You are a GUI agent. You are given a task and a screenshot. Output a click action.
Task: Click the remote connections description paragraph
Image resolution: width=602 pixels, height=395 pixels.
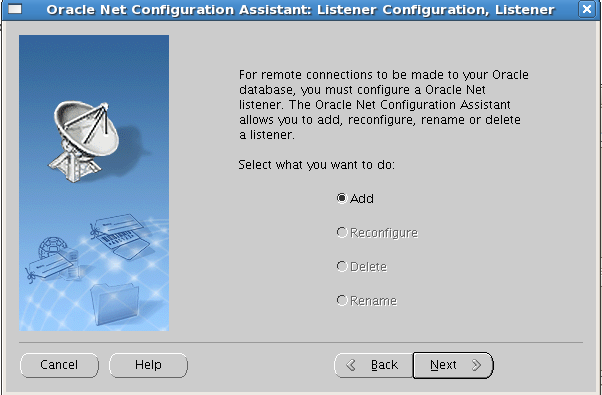[x=384, y=104]
